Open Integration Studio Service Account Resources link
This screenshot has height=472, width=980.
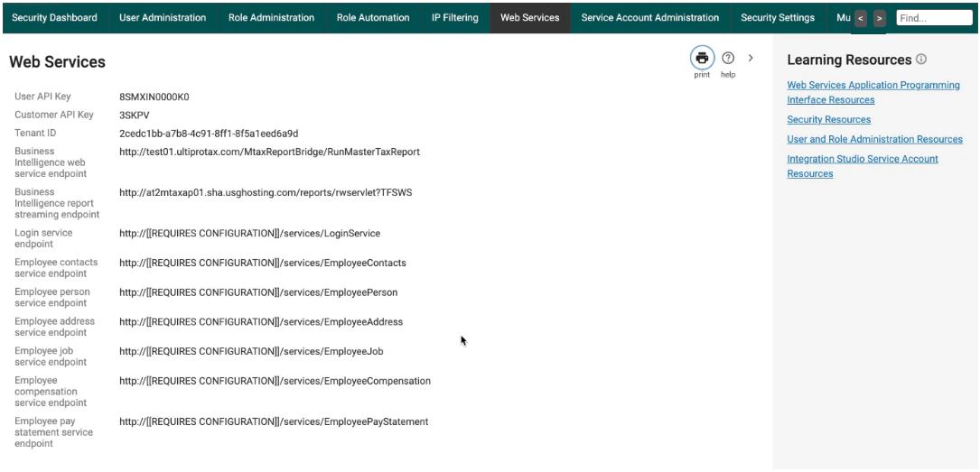863,166
